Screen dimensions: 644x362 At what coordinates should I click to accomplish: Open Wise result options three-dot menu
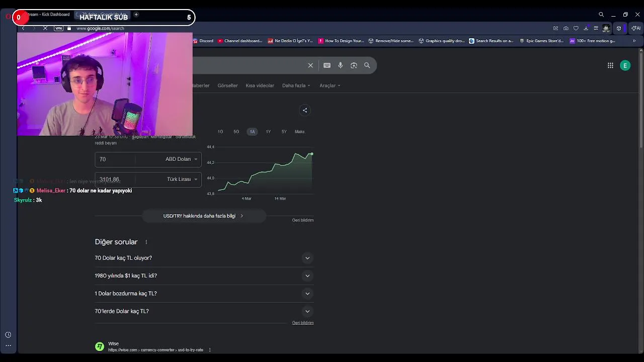(210, 350)
